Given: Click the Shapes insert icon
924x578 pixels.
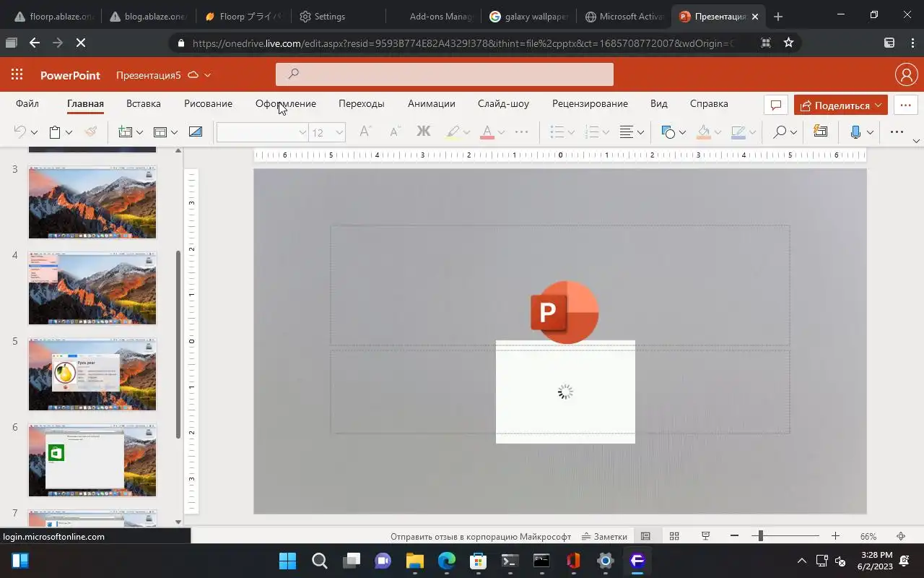Looking at the screenshot, I should point(668,132).
